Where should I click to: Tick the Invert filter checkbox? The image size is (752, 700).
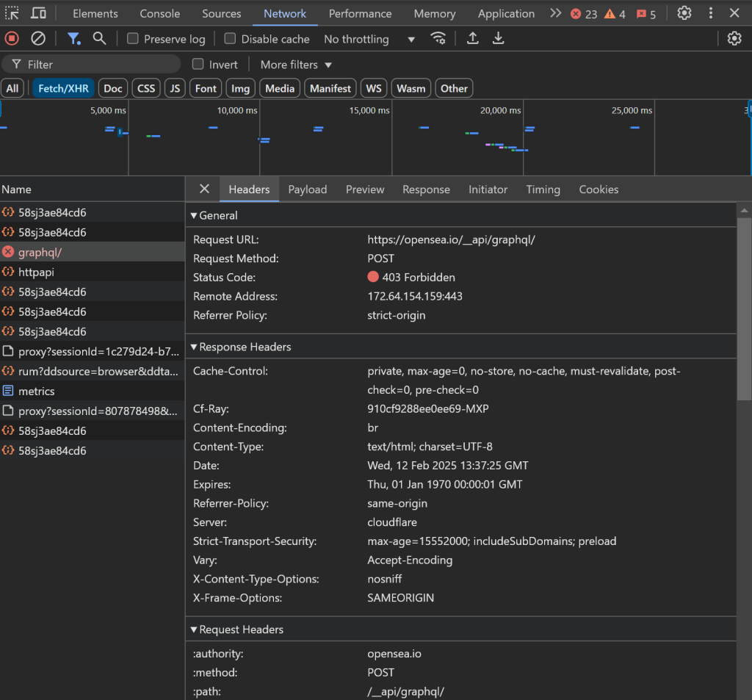click(198, 65)
